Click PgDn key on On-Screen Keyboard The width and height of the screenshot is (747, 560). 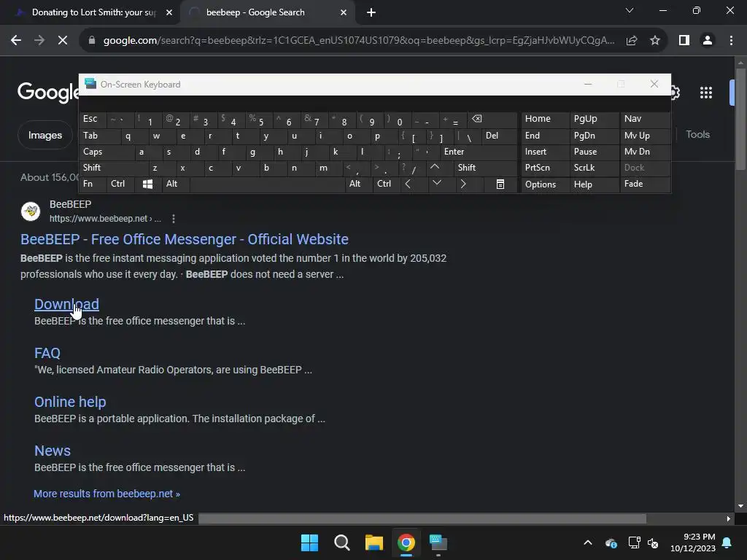click(x=594, y=136)
